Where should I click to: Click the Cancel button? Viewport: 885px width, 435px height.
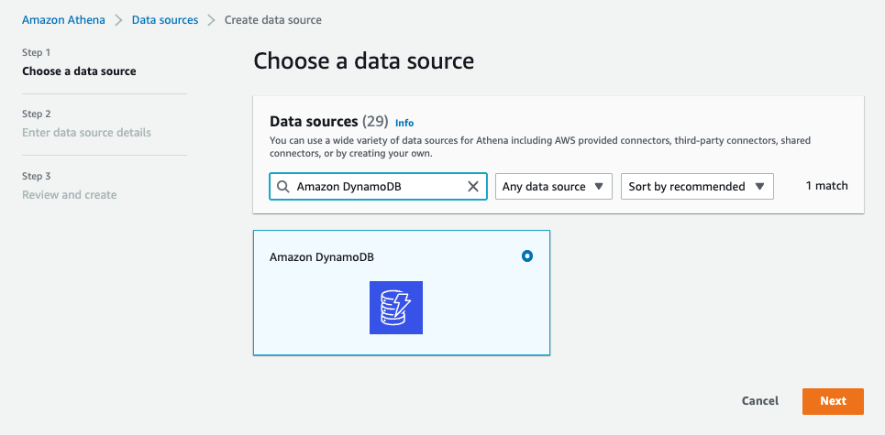[x=760, y=401]
